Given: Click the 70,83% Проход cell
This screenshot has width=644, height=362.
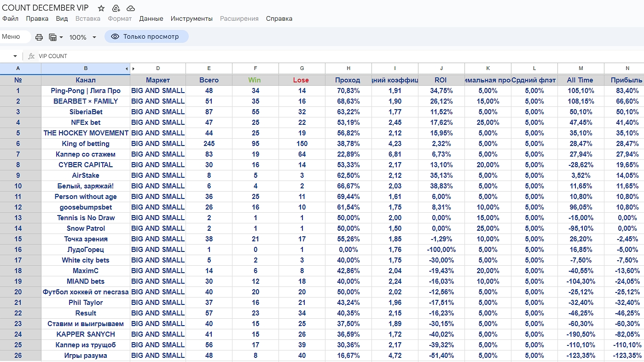Looking at the screenshot, I should coord(348,91).
